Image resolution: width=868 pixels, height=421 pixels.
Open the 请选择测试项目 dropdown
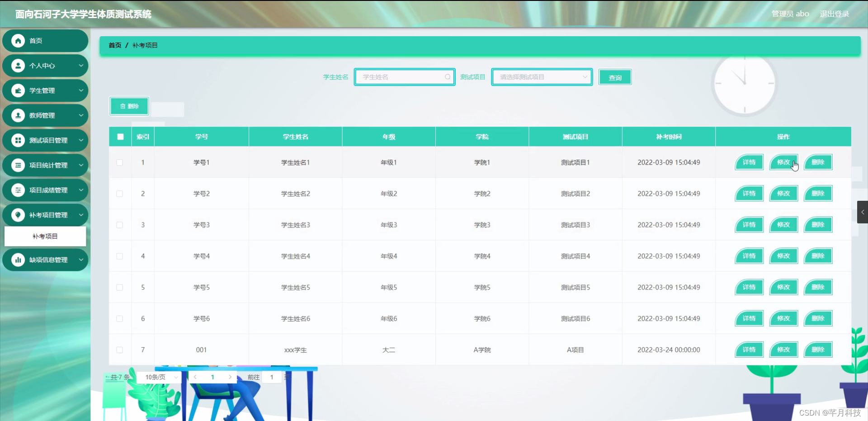541,77
